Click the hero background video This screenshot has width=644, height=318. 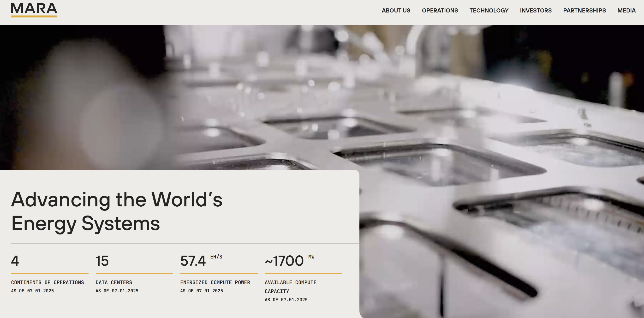pos(450,100)
